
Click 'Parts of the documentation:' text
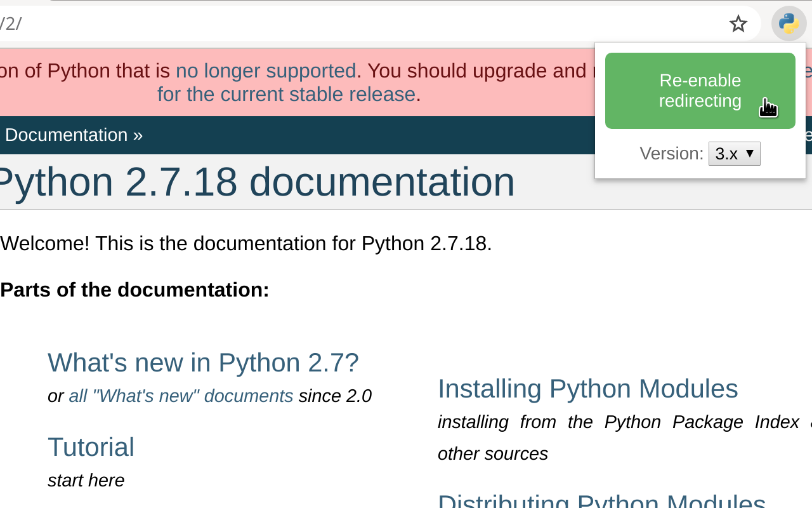click(x=134, y=290)
